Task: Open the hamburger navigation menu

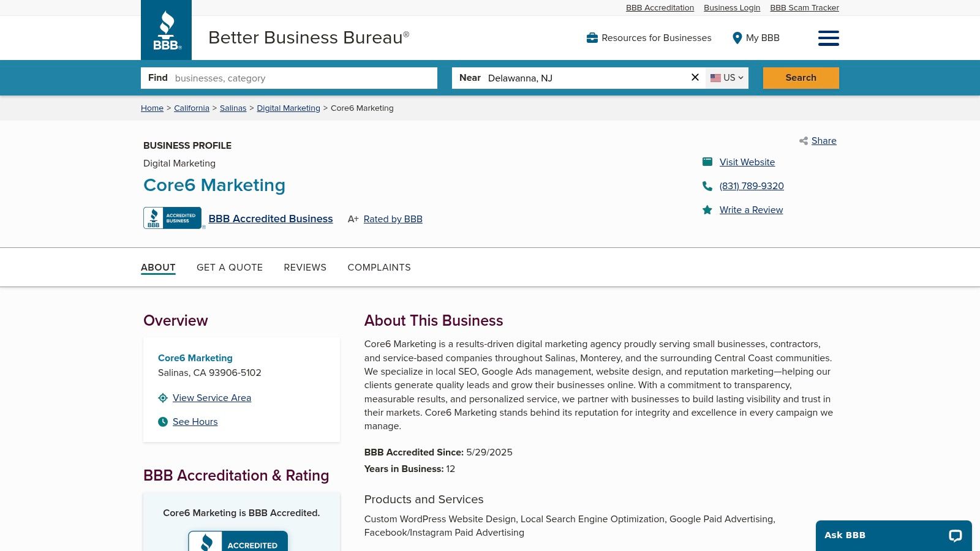Action: coord(828,38)
